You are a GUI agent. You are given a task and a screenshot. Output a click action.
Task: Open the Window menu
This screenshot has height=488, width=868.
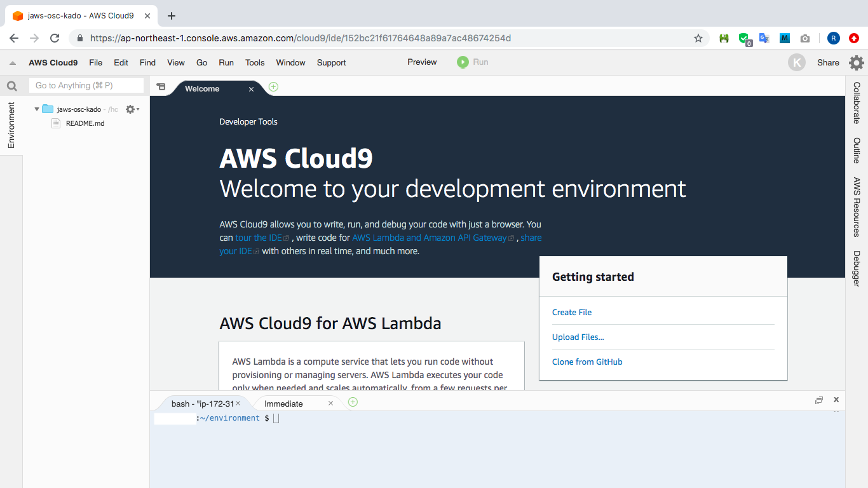coord(290,62)
